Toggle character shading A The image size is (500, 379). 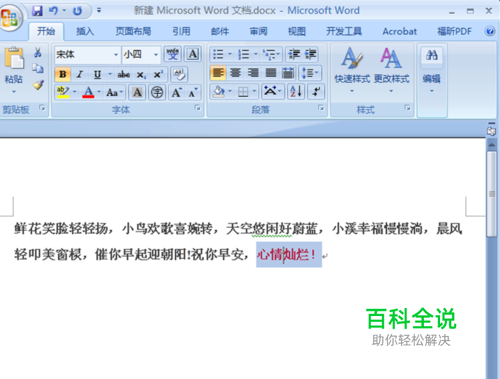(x=137, y=92)
